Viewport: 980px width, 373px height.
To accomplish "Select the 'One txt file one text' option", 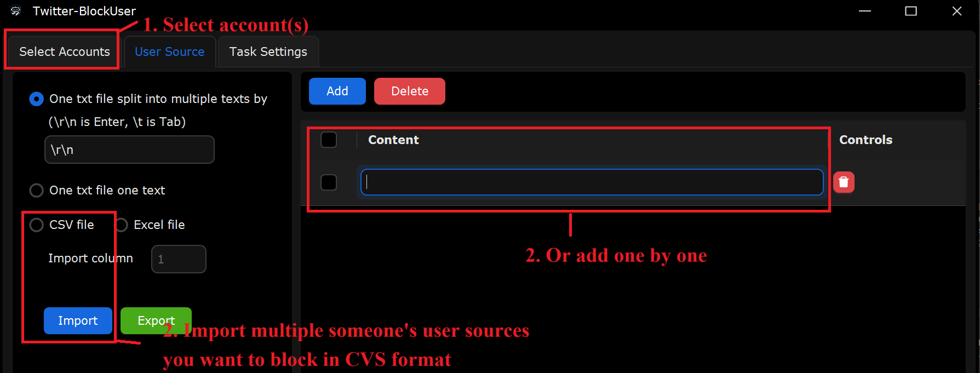I will [36, 191].
